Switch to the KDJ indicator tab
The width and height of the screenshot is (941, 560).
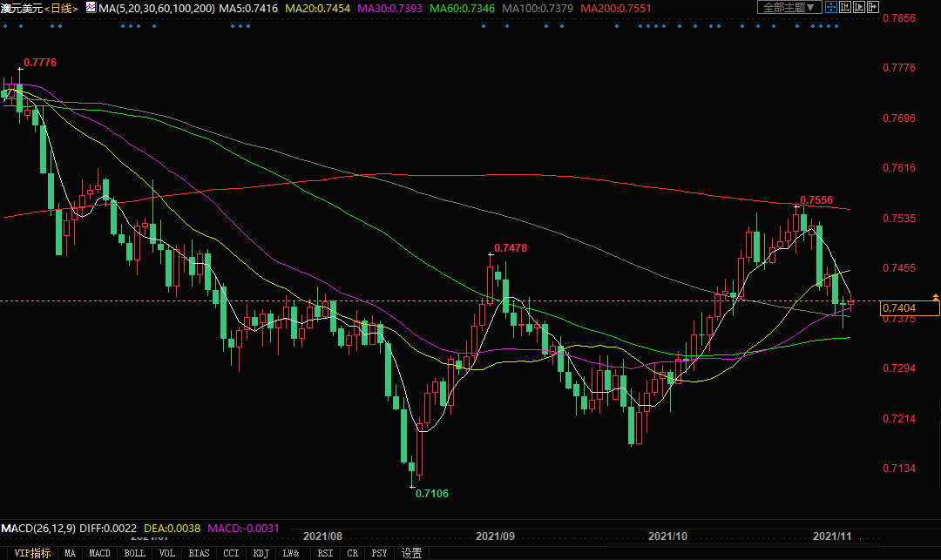(260, 553)
